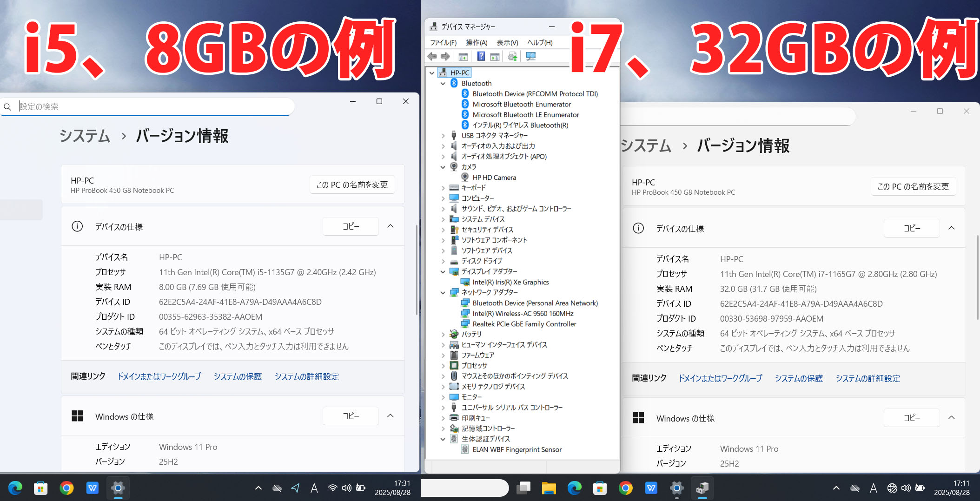This screenshot has width=980, height=501.
Task: Open システムの保護 link in i5 window
Action: coord(238,376)
